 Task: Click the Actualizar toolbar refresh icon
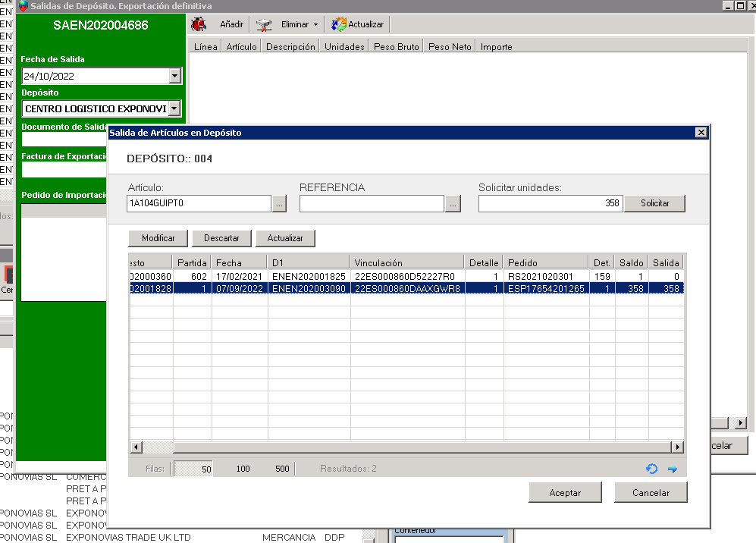coord(339,24)
